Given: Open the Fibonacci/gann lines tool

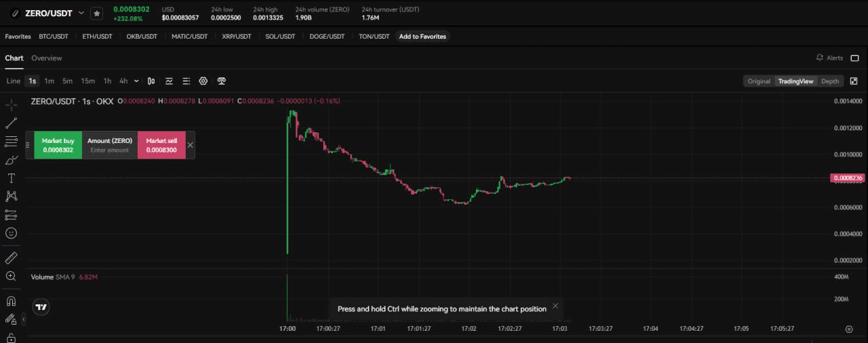Looking at the screenshot, I should [x=11, y=142].
